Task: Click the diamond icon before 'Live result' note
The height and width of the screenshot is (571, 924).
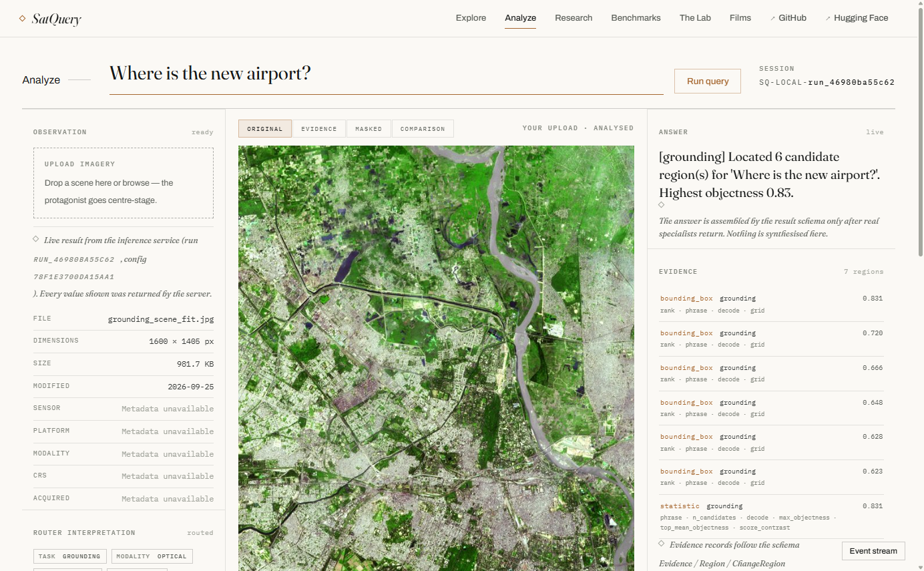Action: (36, 239)
